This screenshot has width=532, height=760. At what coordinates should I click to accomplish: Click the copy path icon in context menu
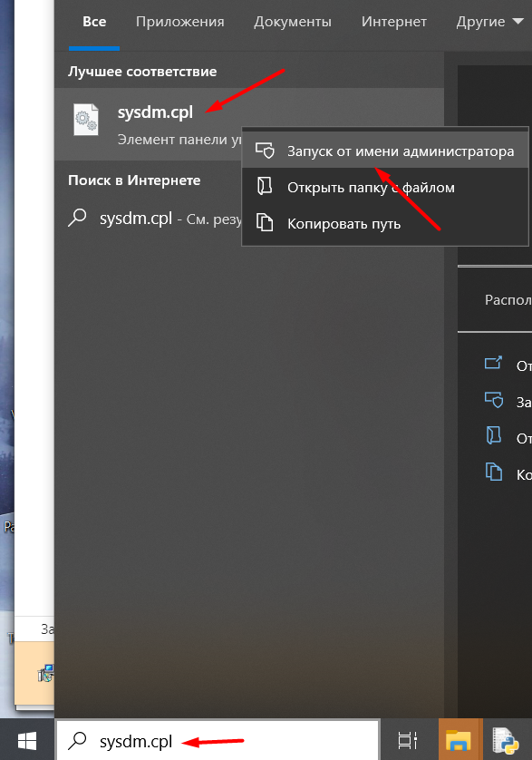pos(265,223)
